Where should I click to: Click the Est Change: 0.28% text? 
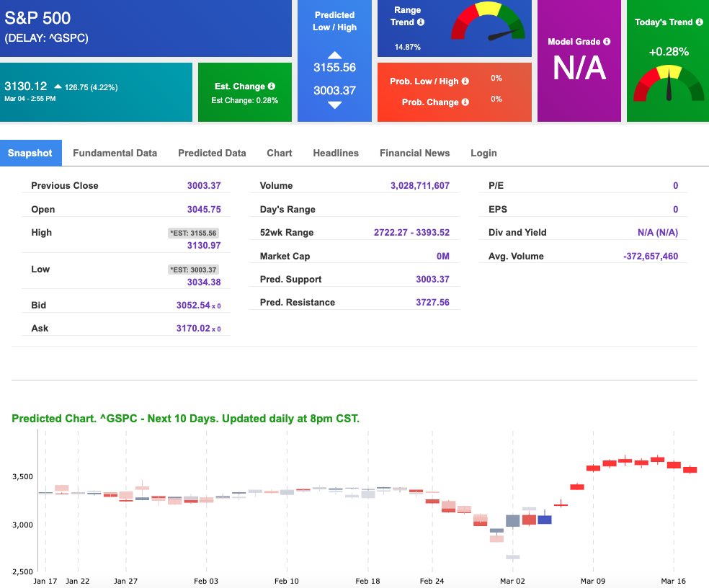tap(245, 100)
